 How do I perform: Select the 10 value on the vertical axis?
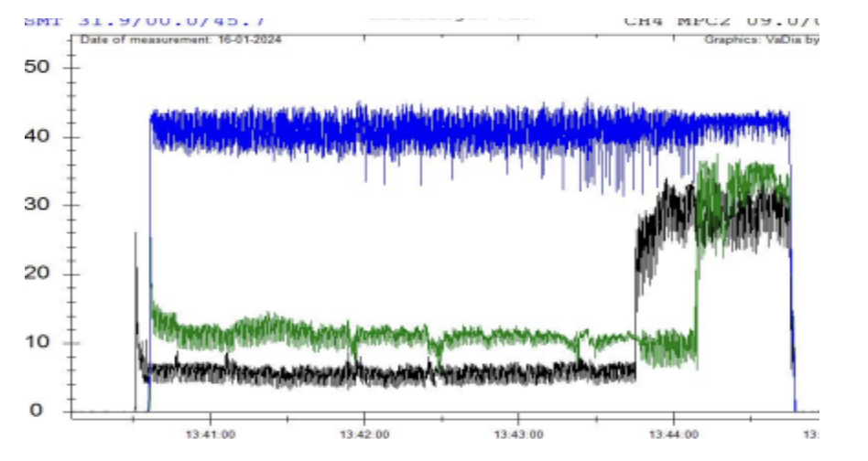[37, 341]
